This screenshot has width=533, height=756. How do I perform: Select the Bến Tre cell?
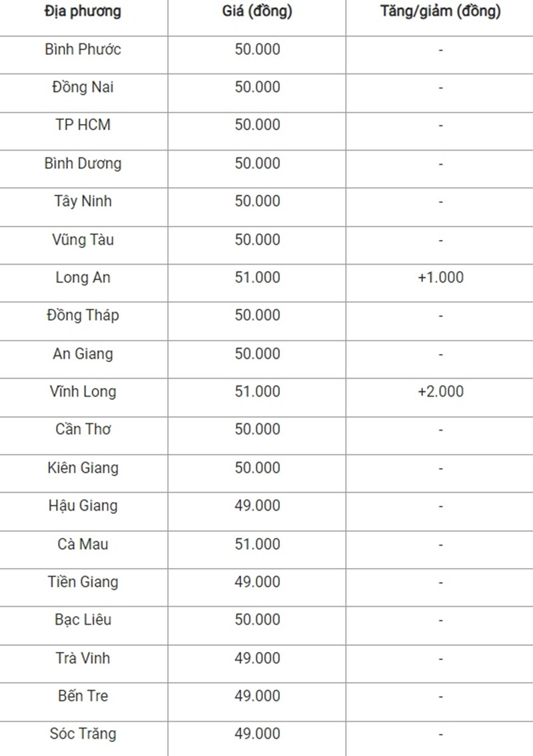[x=83, y=696]
